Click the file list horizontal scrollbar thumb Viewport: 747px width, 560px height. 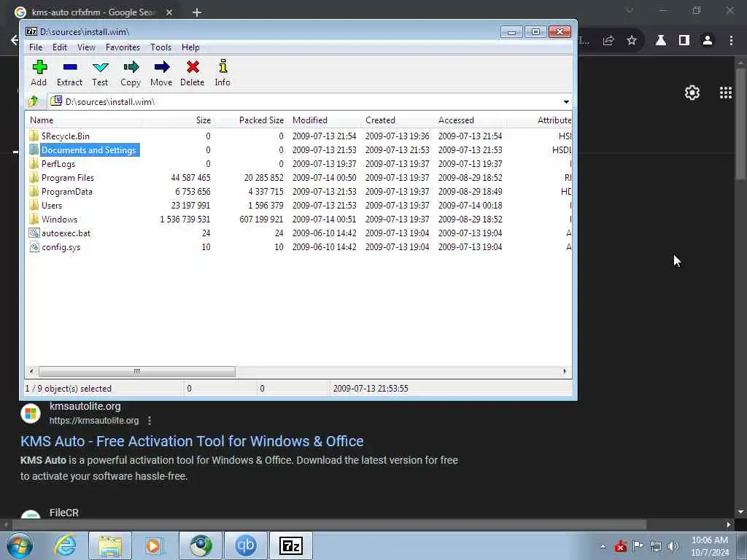136,371
